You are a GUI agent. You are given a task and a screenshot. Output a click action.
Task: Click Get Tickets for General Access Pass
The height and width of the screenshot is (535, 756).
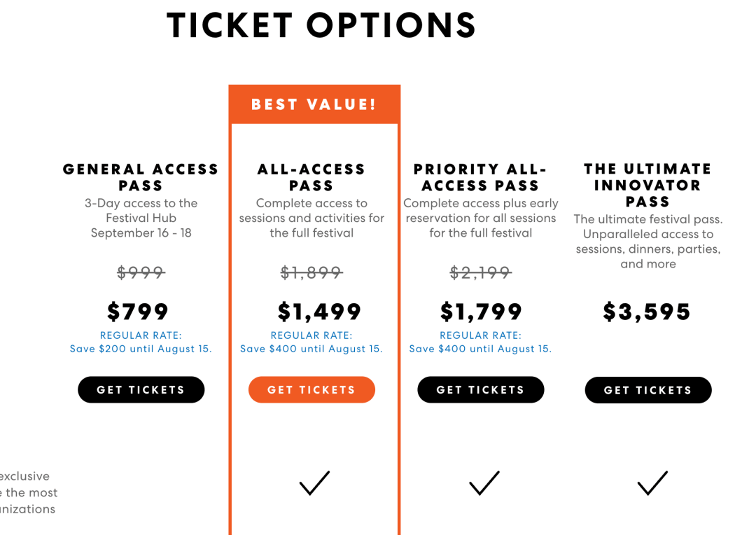(141, 390)
